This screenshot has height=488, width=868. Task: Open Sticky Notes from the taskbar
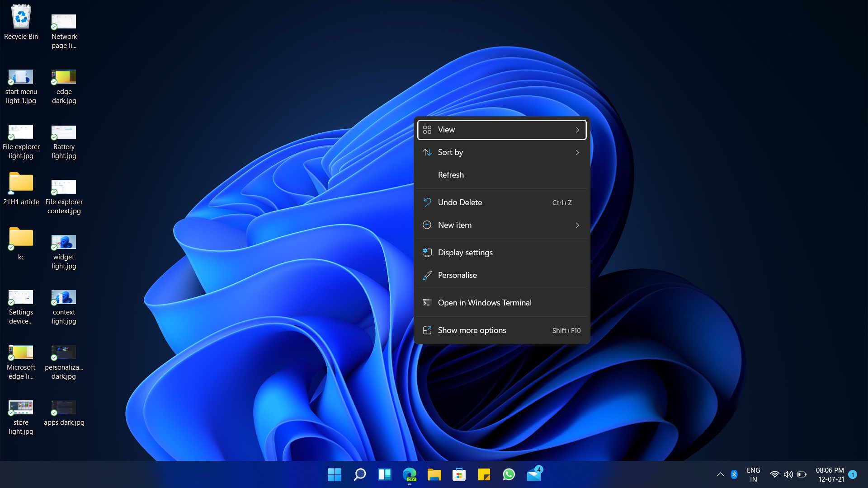pos(484,474)
